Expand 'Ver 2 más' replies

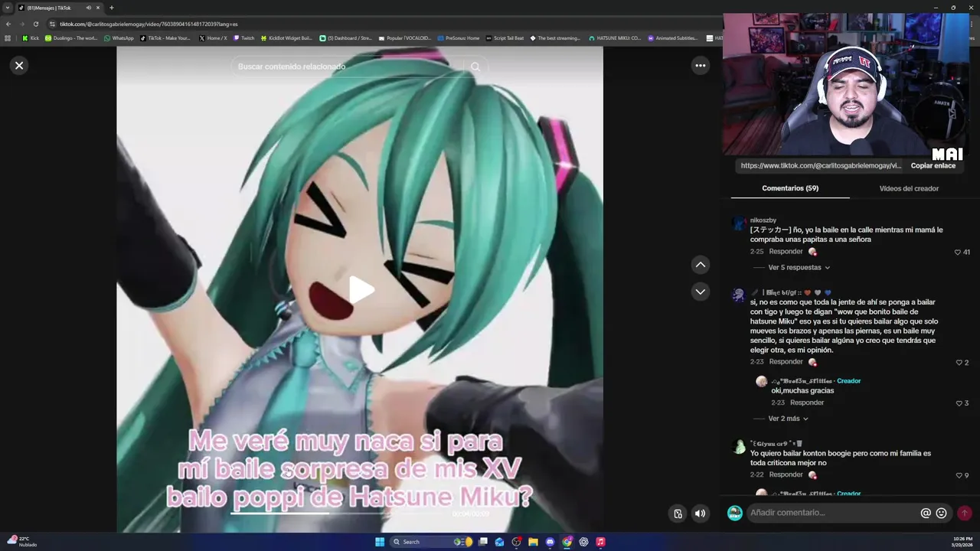[788, 419]
